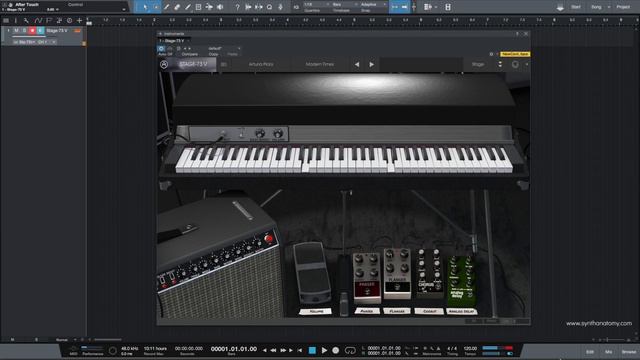Click the Compare button in the plugin header

(189, 54)
